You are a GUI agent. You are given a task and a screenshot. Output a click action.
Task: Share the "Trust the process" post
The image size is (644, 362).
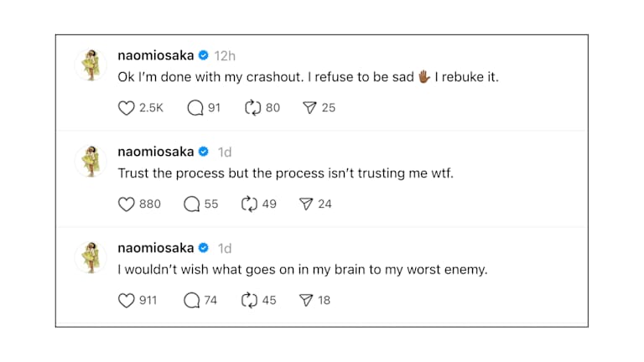coord(306,204)
